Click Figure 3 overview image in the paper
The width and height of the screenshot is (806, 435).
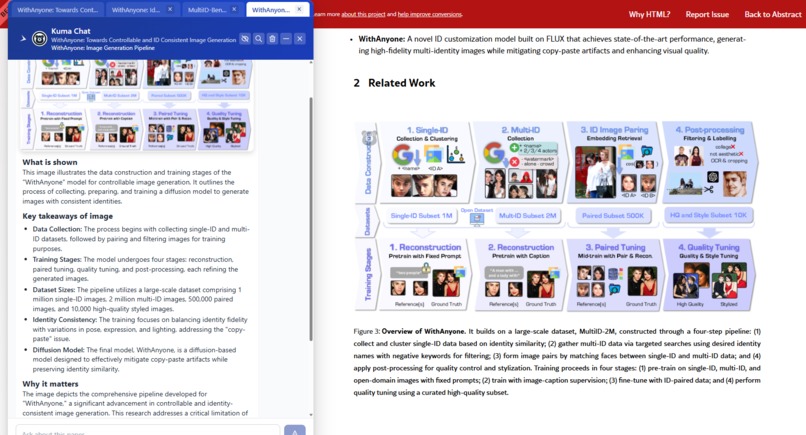click(x=556, y=216)
